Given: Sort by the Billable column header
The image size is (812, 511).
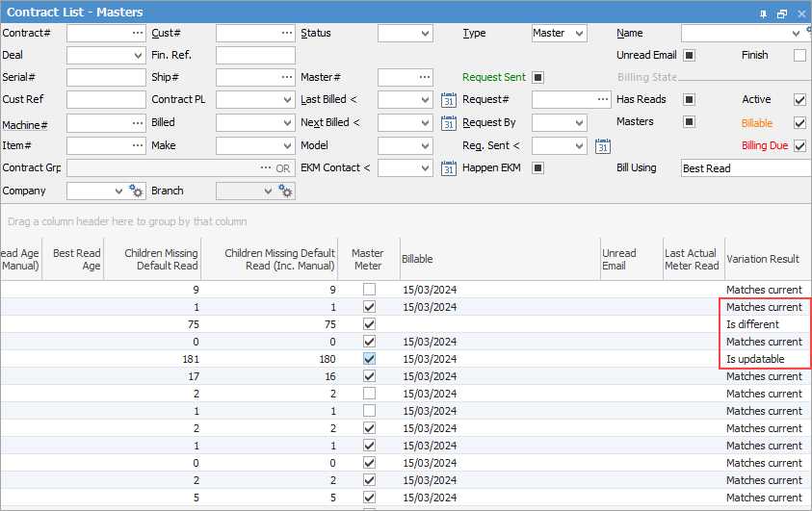Looking at the screenshot, I should pyautogui.click(x=499, y=259).
